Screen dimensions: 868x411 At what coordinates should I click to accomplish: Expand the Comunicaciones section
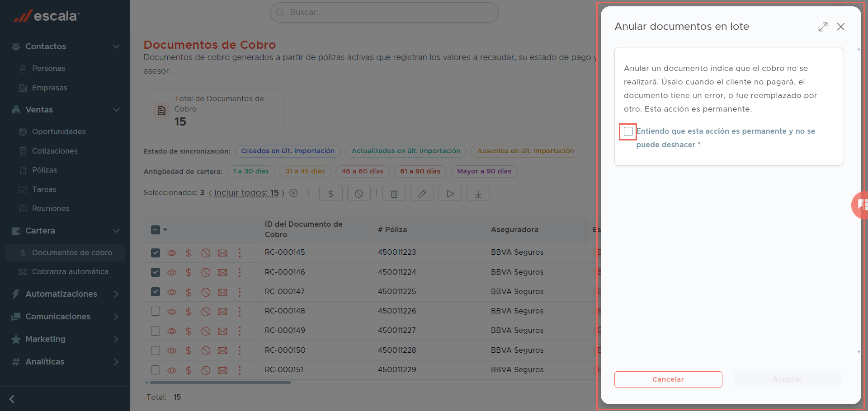click(x=116, y=317)
